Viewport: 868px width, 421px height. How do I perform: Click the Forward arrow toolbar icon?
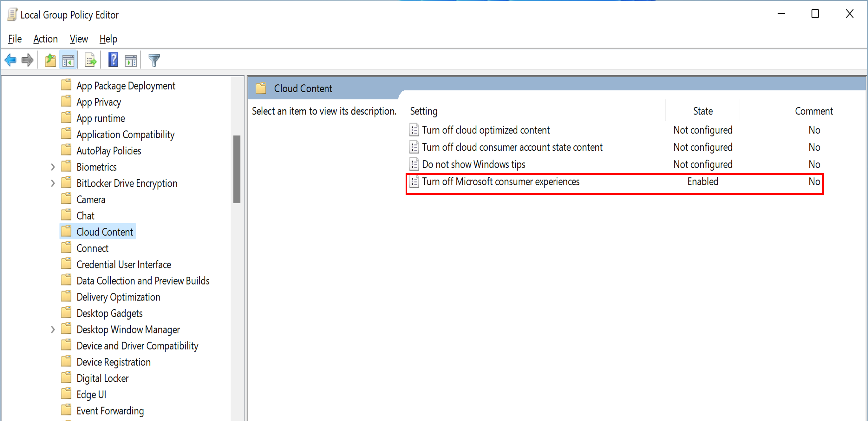click(27, 60)
